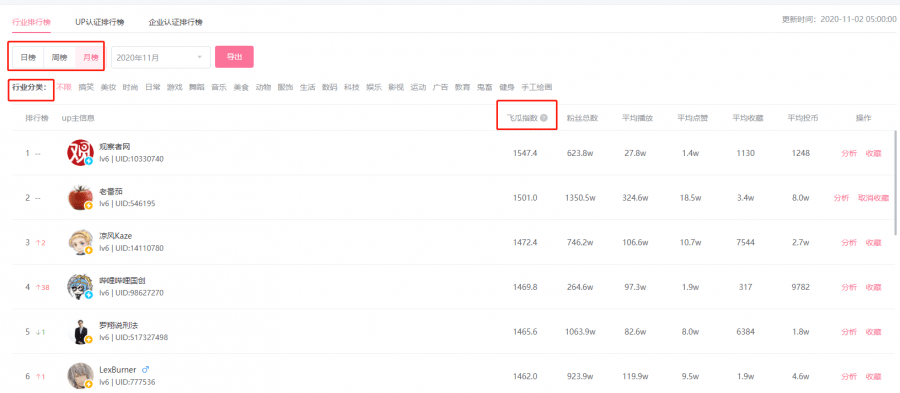This screenshot has width=900, height=393.
Task: Switch to 企业认证排行榜 tab
Action: 175,22
